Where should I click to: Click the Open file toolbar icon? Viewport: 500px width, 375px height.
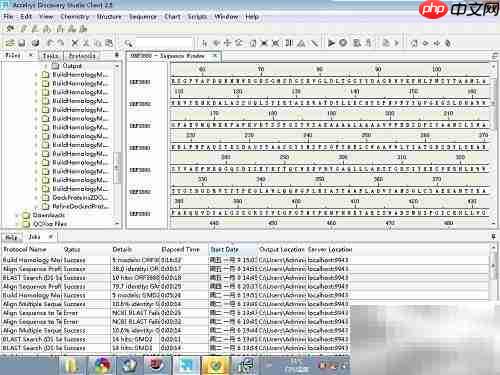(x=10, y=43)
